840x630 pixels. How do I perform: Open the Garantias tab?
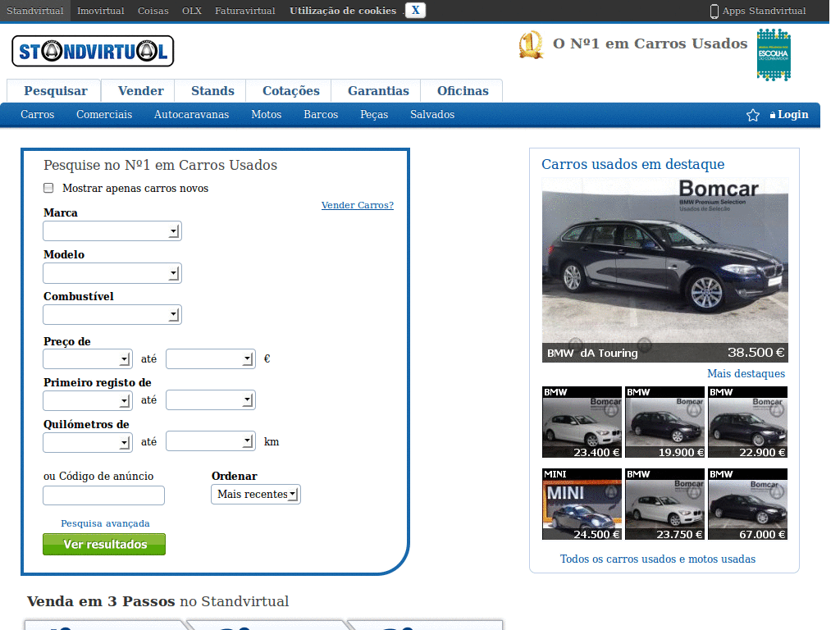pyautogui.click(x=378, y=91)
